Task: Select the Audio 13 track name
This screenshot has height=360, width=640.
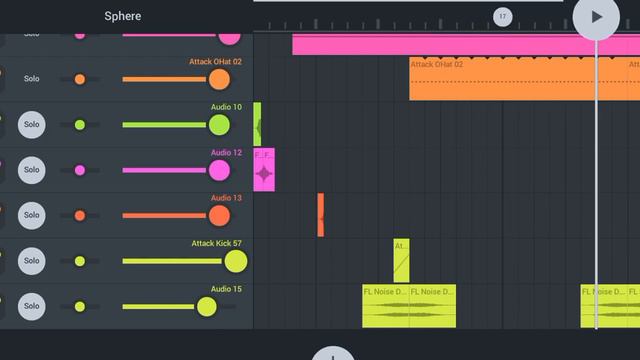Action: tap(226, 198)
